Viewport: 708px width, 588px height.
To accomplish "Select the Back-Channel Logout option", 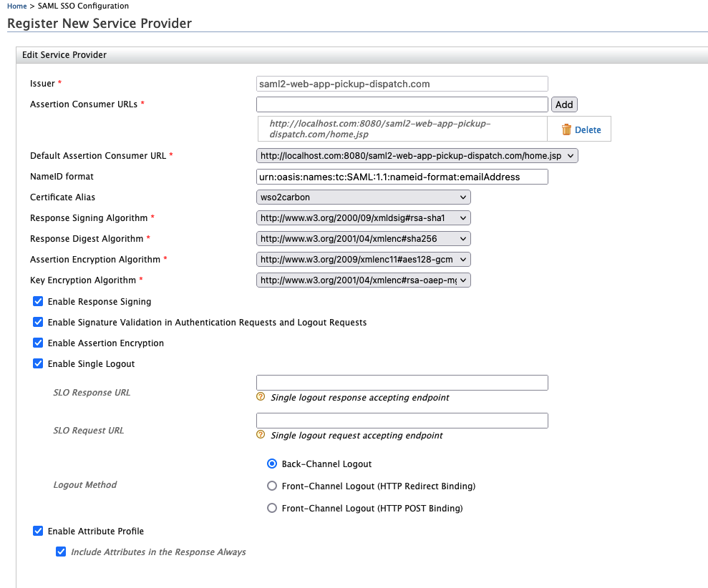I will [x=272, y=464].
